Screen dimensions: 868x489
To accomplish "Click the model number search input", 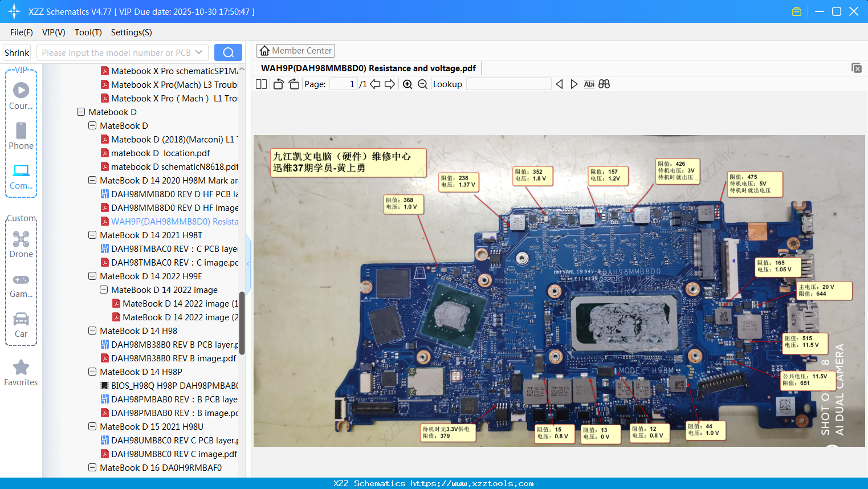I will pos(116,52).
